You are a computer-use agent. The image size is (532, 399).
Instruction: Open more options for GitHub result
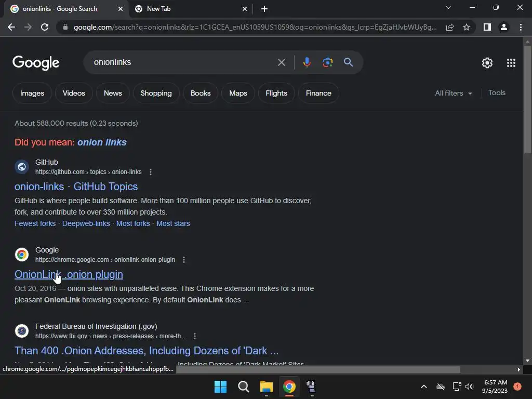click(151, 172)
